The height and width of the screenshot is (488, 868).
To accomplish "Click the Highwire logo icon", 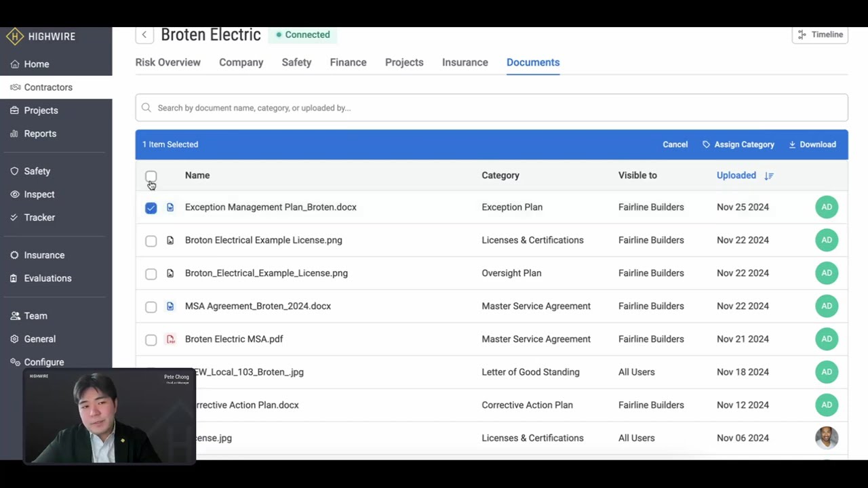I will tap(15, 37).
